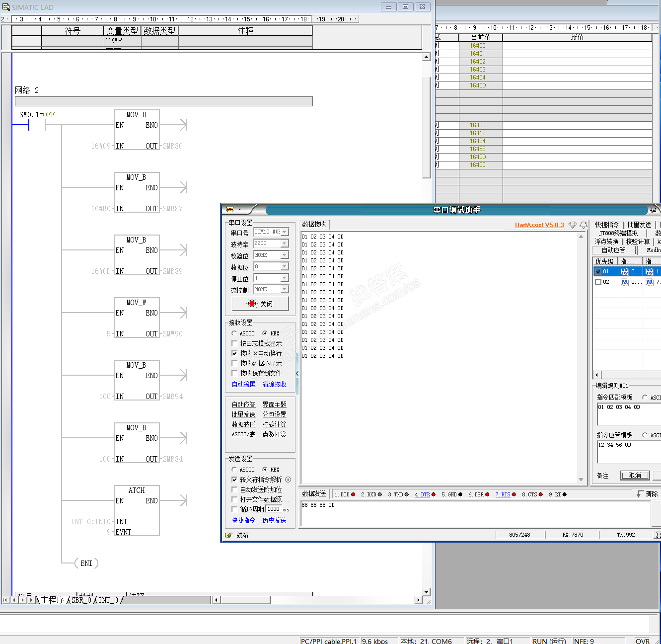
Task: Collapse the left settings panel arrow
Action: point(297,373)
